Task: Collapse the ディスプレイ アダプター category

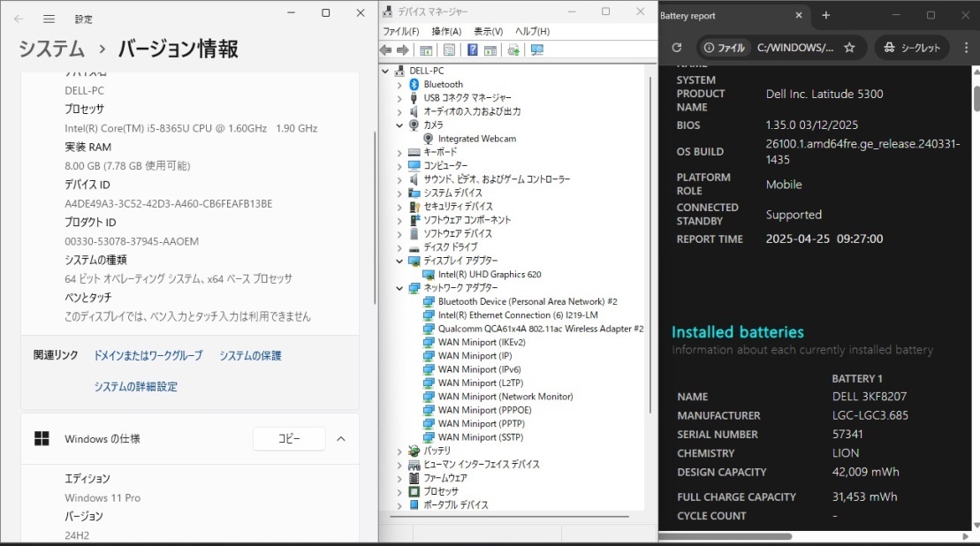Action: point(399,261)
